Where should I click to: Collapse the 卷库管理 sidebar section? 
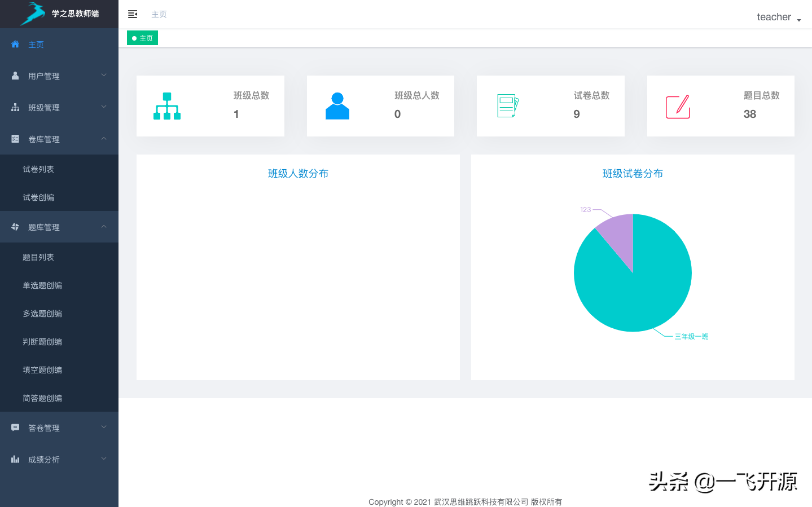(59, 139)
